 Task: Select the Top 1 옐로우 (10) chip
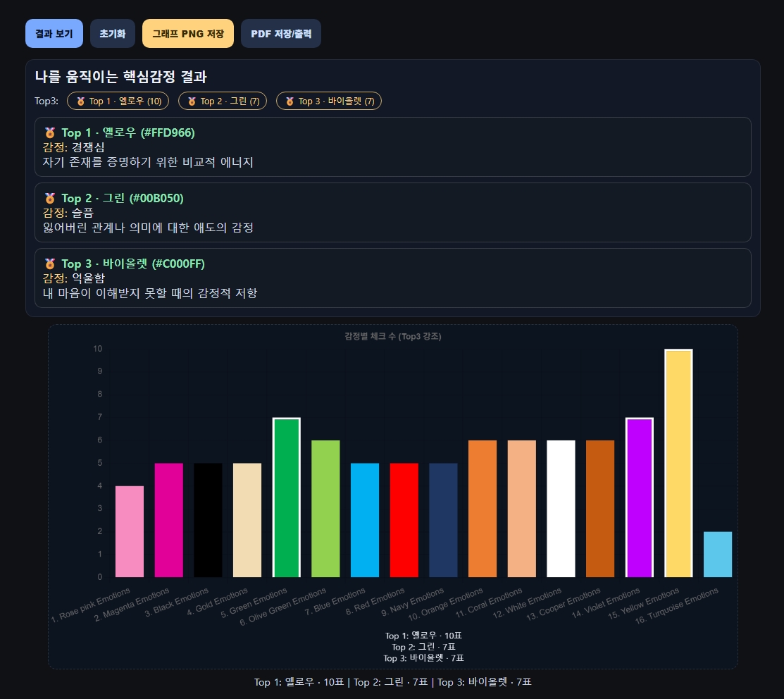pyautogui.click(x=118, y=101)
